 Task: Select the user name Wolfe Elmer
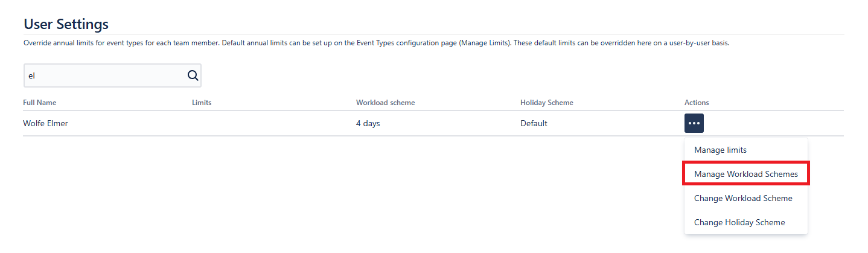click(x=46, y=124)
